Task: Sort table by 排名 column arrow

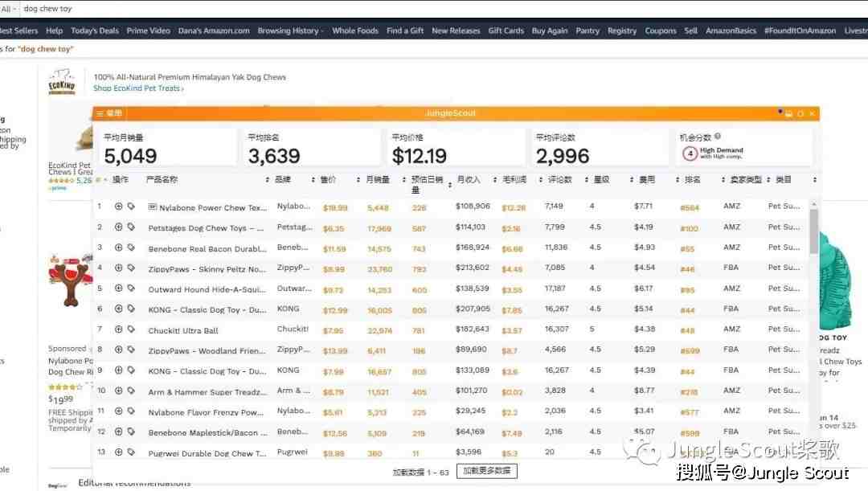Action: (723, 180)
